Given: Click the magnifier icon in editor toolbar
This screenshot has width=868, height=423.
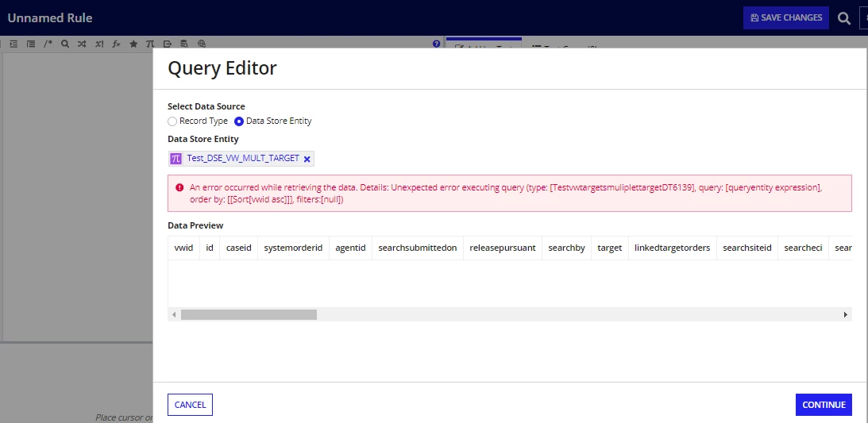Looking at the screenshot, I should click(x=65, y=44).
